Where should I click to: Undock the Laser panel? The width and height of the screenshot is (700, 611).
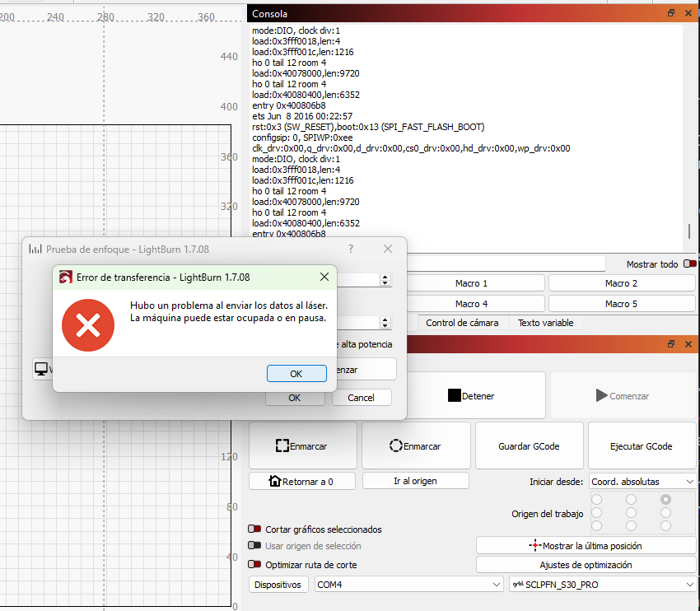click(671, 343)
